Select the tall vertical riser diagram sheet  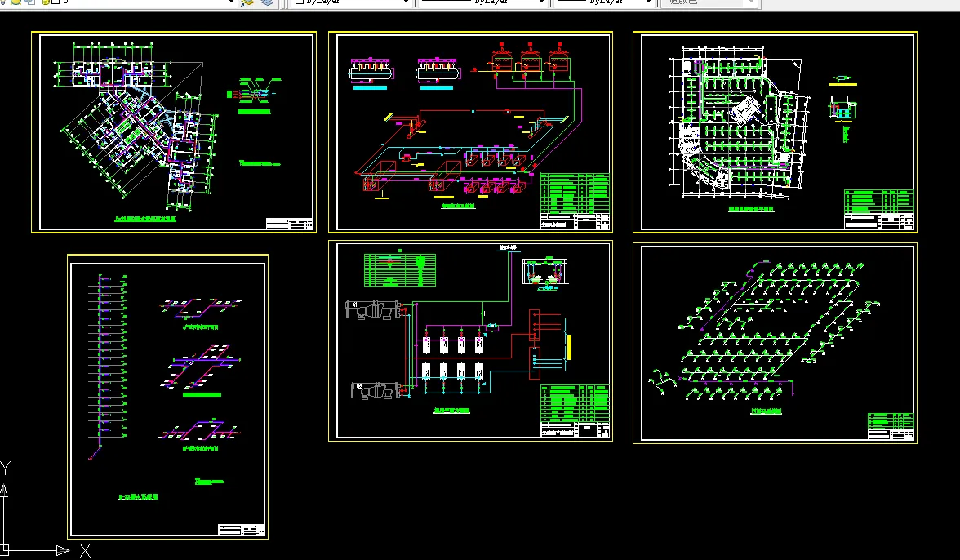168,397
